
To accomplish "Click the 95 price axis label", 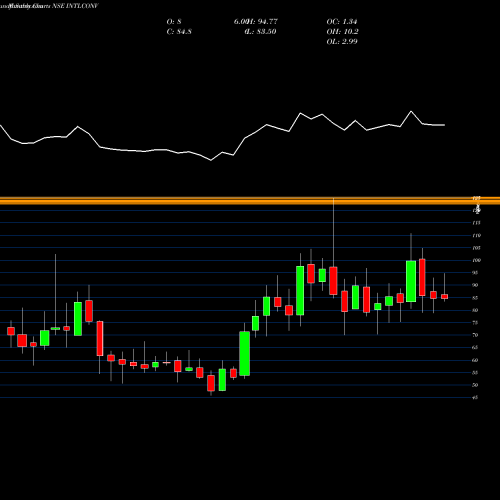I will click(x=475, y=273).
